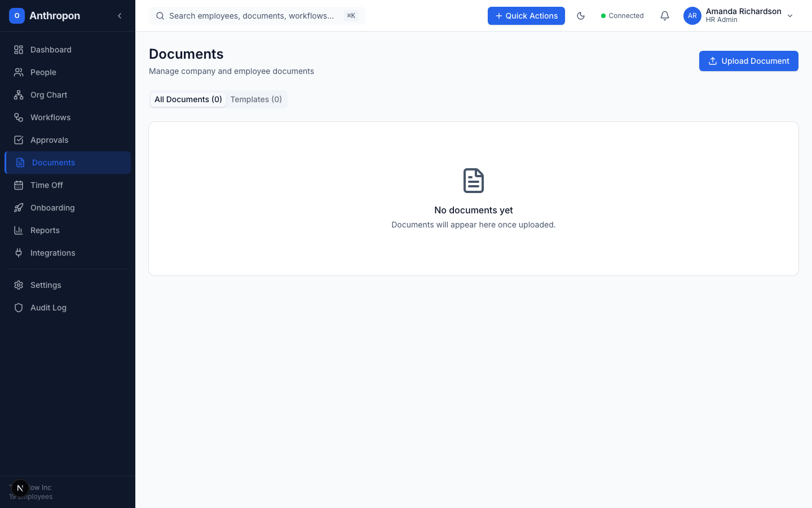Switch to the Templates tab

coord(256,99)
